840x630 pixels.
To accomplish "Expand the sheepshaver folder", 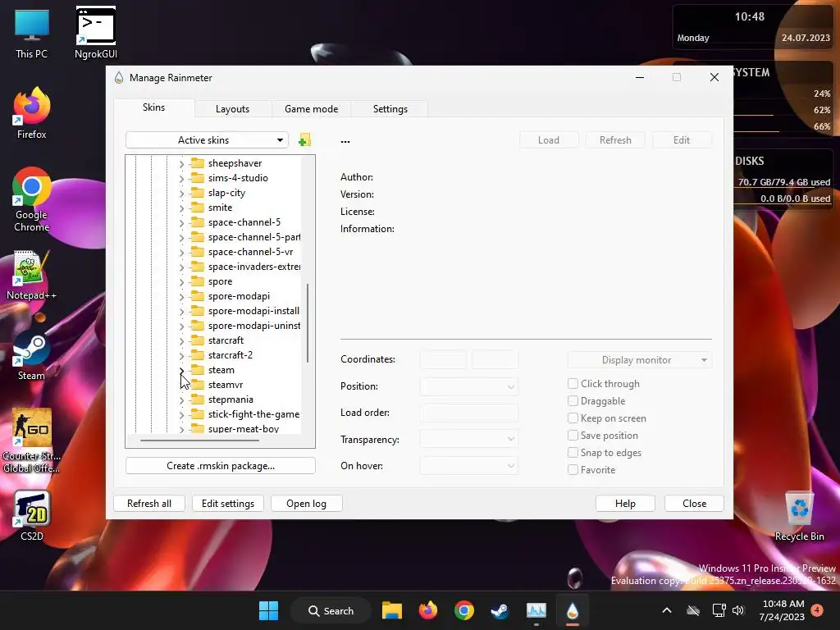I will tap(181, 163).
